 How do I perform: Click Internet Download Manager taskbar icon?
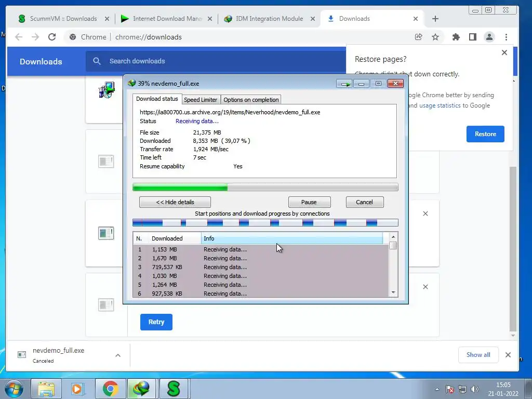(x=141, y=389)
